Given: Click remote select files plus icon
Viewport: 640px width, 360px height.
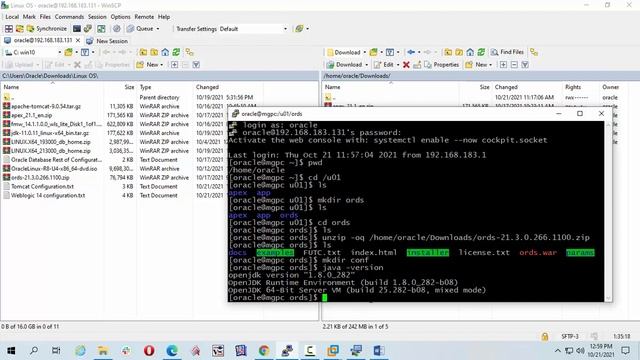Looking at the screenshot, I should point(503,64).
